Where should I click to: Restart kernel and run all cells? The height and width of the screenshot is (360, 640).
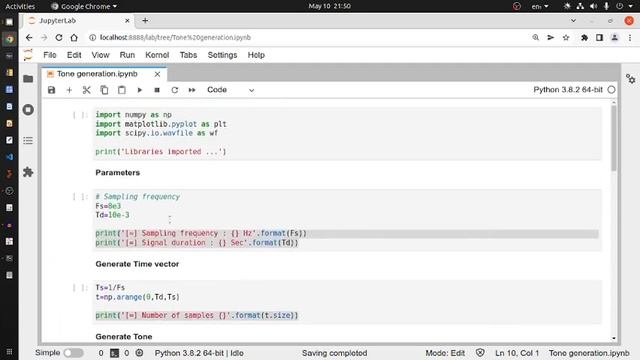pos(192,90)
